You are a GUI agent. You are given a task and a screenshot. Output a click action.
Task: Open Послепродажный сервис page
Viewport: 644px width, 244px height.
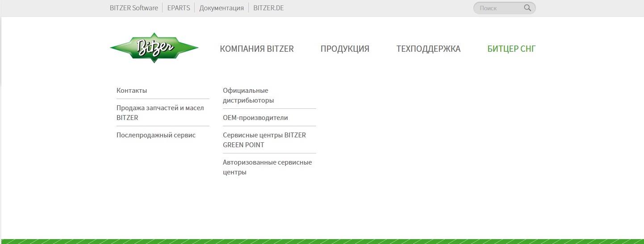[x=156, y=135]
